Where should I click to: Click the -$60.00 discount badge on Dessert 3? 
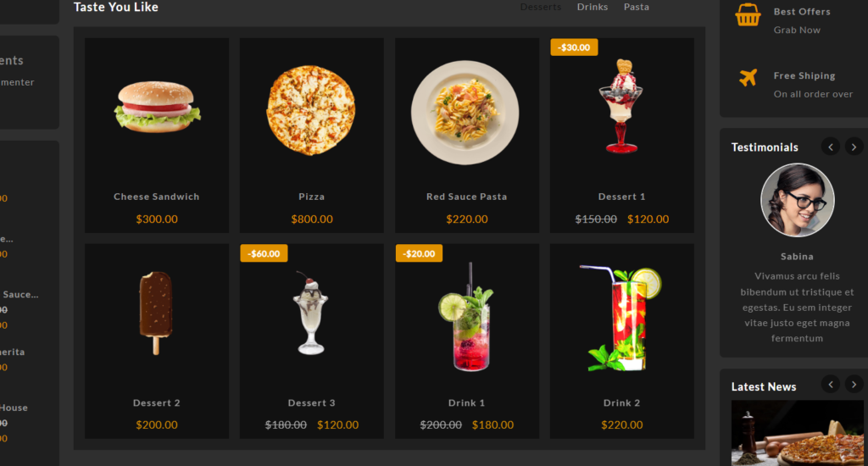tap(264, 253)
